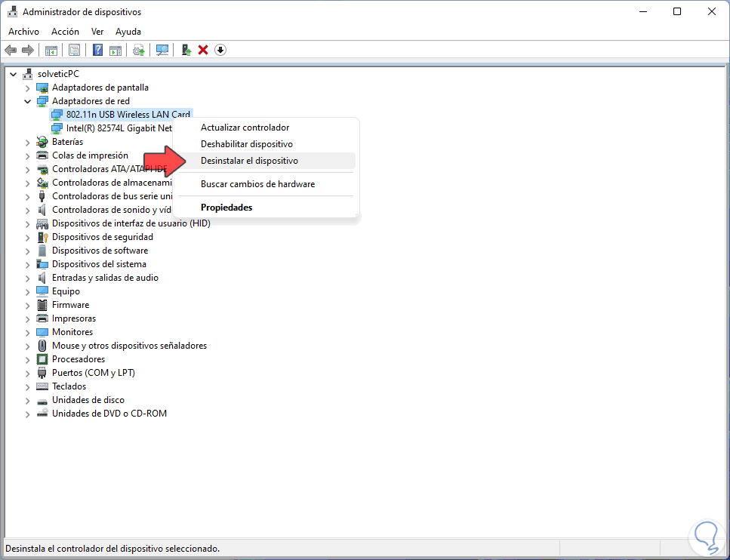Click the blue Help question-mark icon

pos(97,50)
